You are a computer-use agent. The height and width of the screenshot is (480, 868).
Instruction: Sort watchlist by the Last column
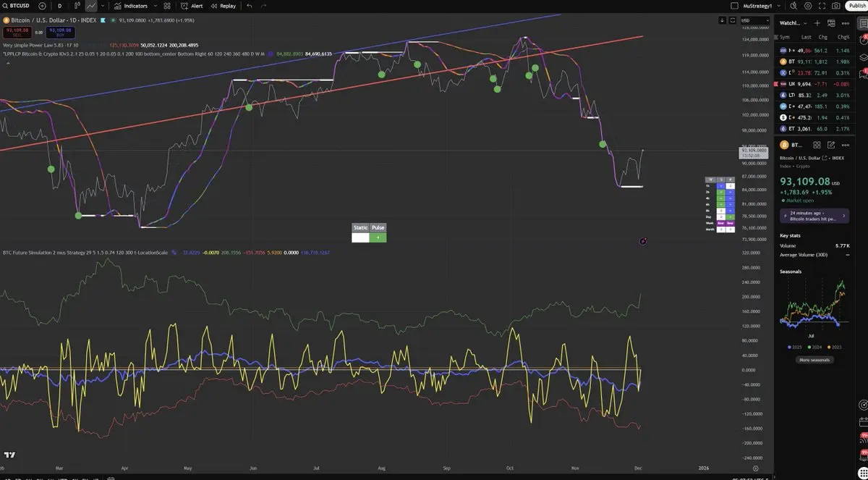point(805,37)
